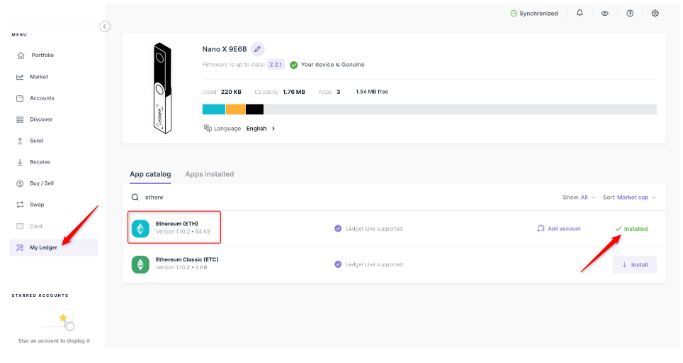
Task: Open notifications bell icon
Action: [580, 13]
